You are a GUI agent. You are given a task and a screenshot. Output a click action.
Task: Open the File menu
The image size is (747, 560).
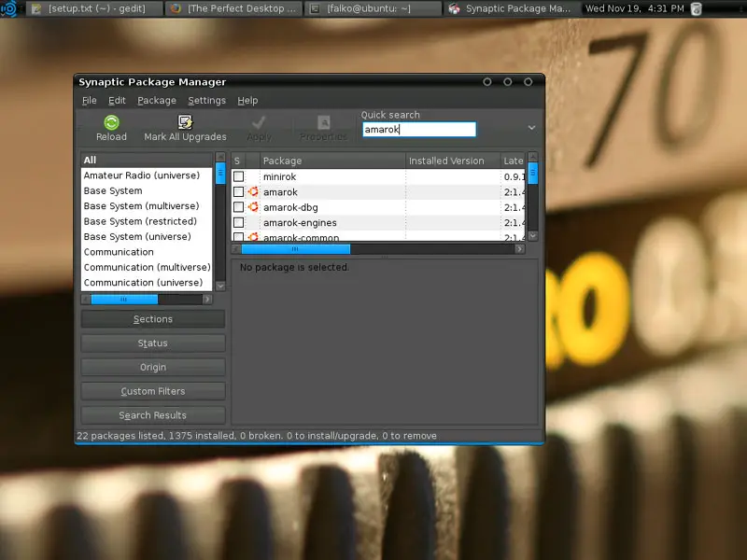click(x=89, y=101)
